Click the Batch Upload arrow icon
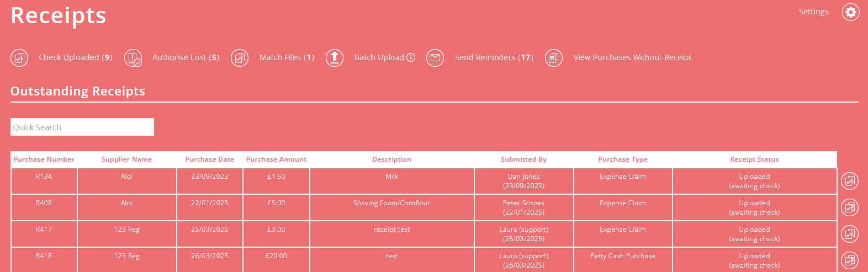The image size is (868, 272). (334, 57)
